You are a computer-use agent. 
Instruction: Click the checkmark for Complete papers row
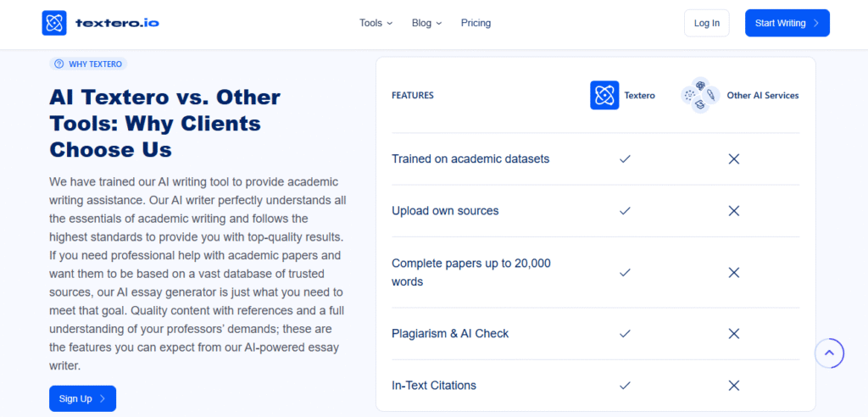(x=625, y=272)
